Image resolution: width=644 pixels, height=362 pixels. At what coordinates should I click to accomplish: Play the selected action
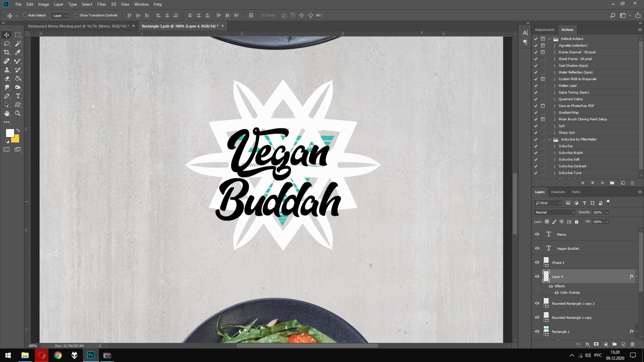point(603,183)
